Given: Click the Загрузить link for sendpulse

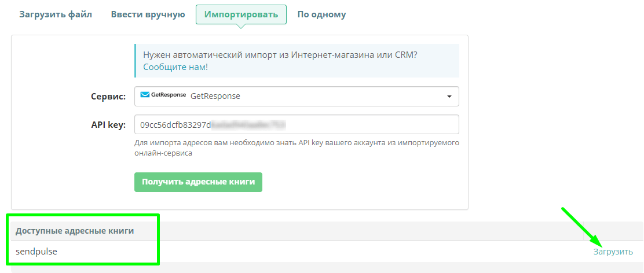Looking at the screenshot, I should coord(613,252).
